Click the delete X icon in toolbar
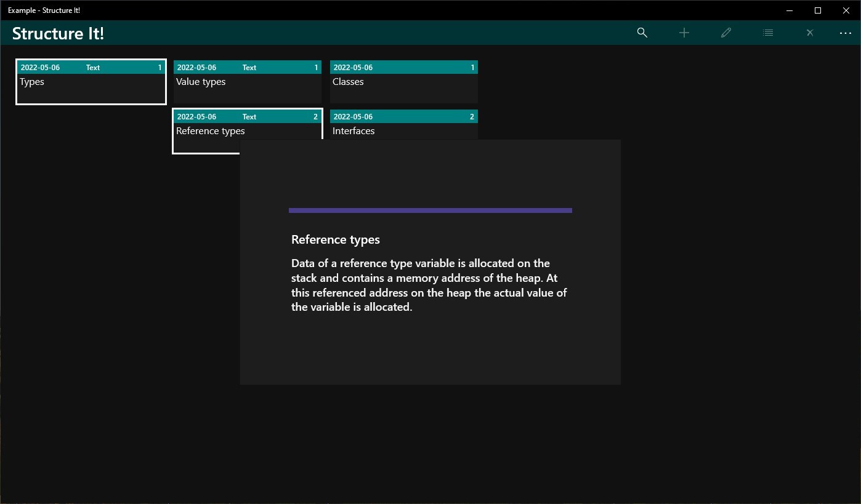This screenshot has width=861, height=504. [x=810, y=33]
